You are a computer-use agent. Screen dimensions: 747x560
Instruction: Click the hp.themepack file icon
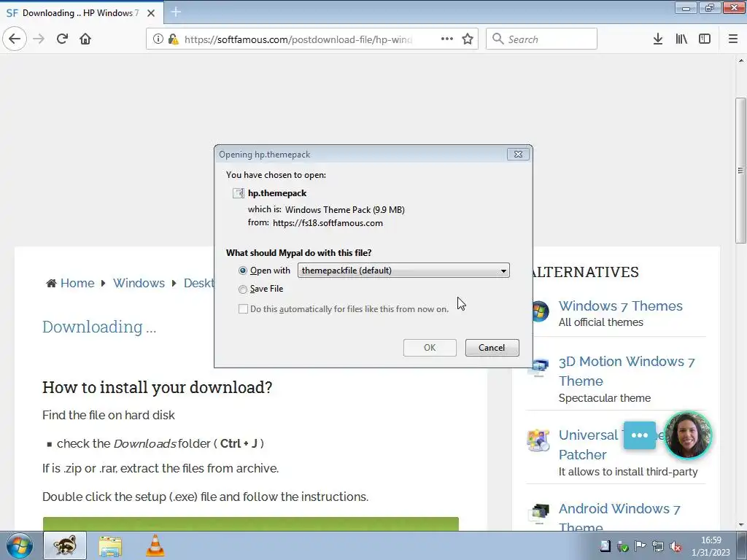pyautogui.click(x=239, y=193)
